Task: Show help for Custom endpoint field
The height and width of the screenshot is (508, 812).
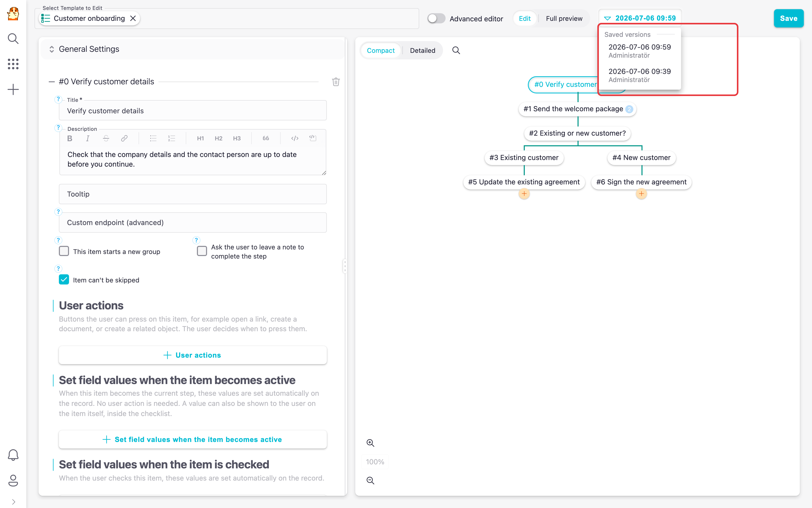Action: tap(58, 212)
